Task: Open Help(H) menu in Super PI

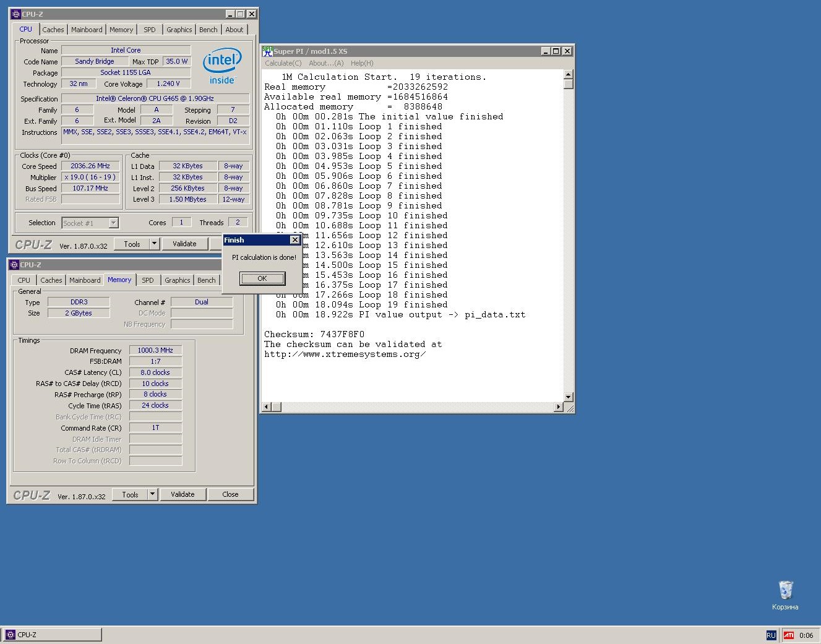Action: [362, 63]
